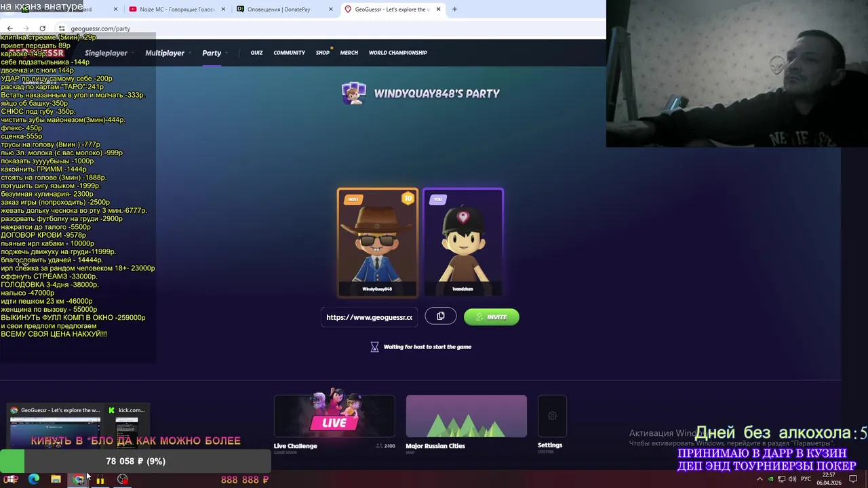Copy the party invite link
The image size is (868, 488).
[441, 317]
